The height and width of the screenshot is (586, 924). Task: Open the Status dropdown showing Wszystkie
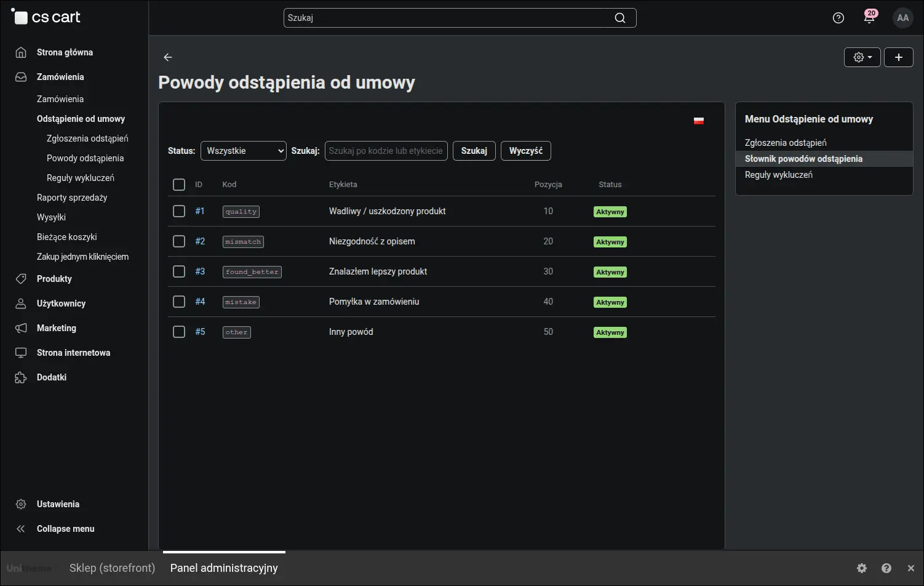click(x=244, y=151)
